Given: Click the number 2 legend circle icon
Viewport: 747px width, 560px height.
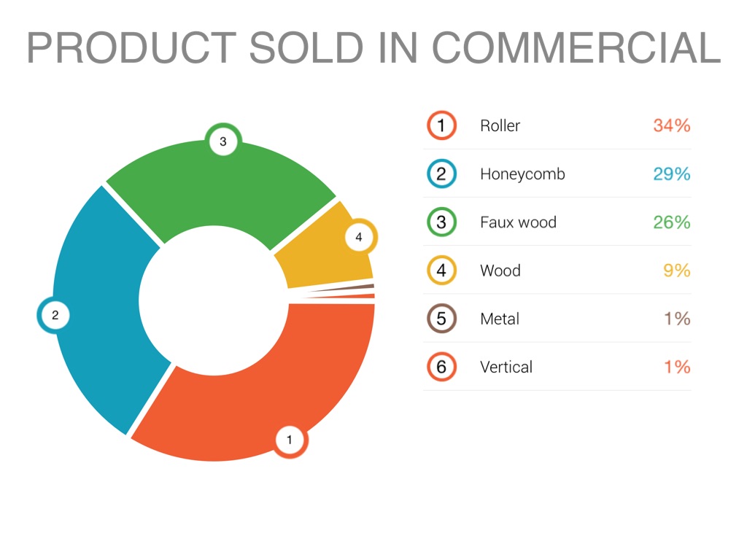Looking at the screenshot, I should click(x=441, y=174).
